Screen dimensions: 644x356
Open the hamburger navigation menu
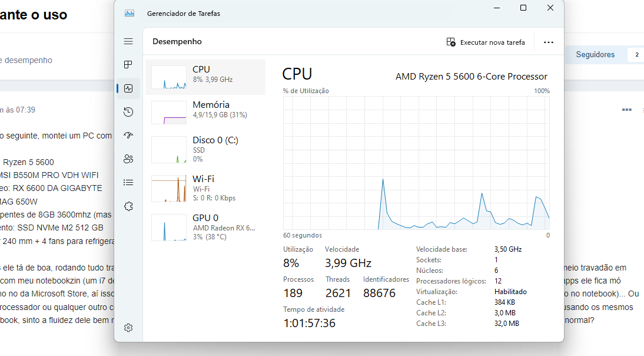coord(128,41)
